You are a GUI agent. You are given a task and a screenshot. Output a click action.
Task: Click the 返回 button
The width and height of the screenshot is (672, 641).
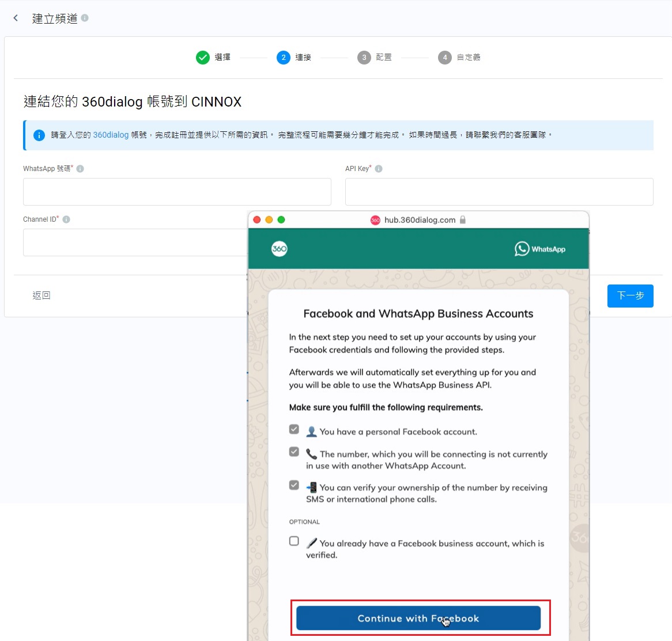[41, 295]
